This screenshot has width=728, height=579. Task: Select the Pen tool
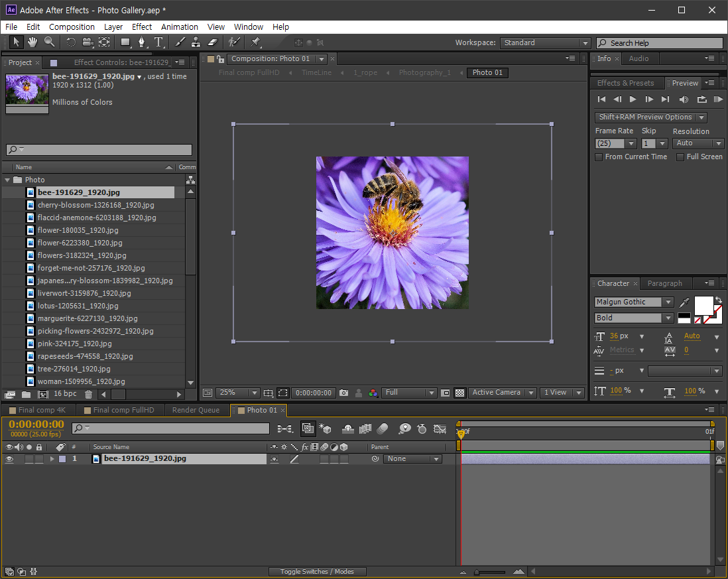click(x=141, y=42)
